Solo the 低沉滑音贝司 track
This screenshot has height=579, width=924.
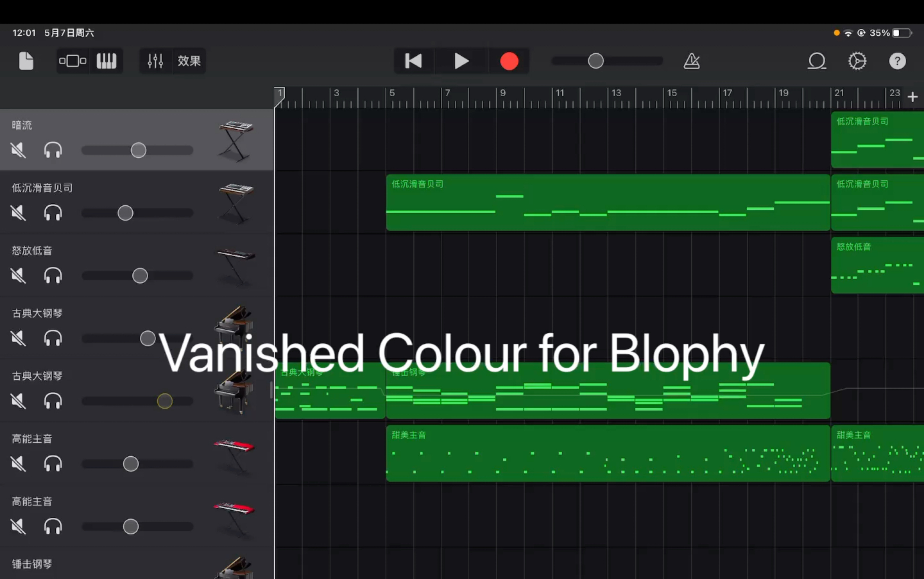point(53,213)
